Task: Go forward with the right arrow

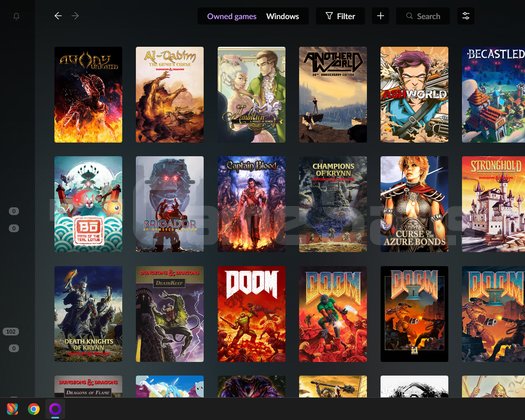Action: 76,16
